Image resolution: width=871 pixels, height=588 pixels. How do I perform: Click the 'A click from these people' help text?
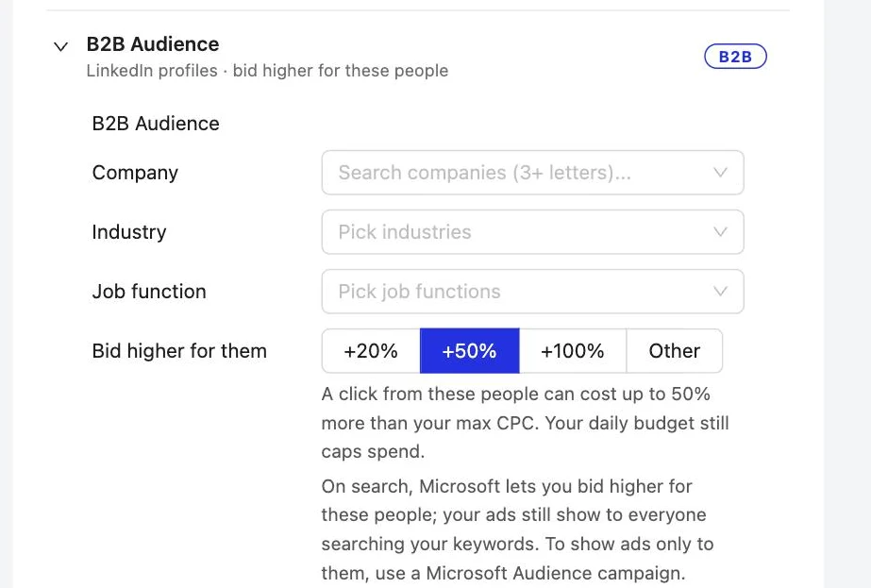[525, 423]
